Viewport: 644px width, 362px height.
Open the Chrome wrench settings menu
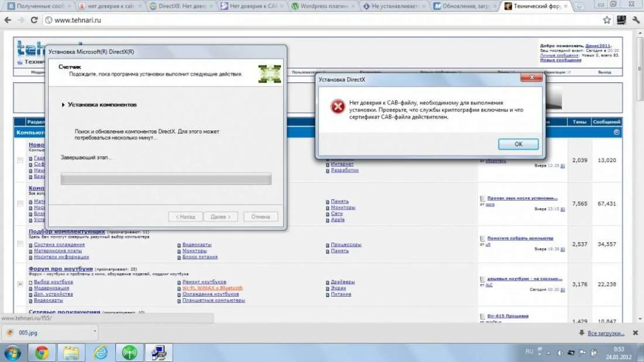[x=636, y=20]
